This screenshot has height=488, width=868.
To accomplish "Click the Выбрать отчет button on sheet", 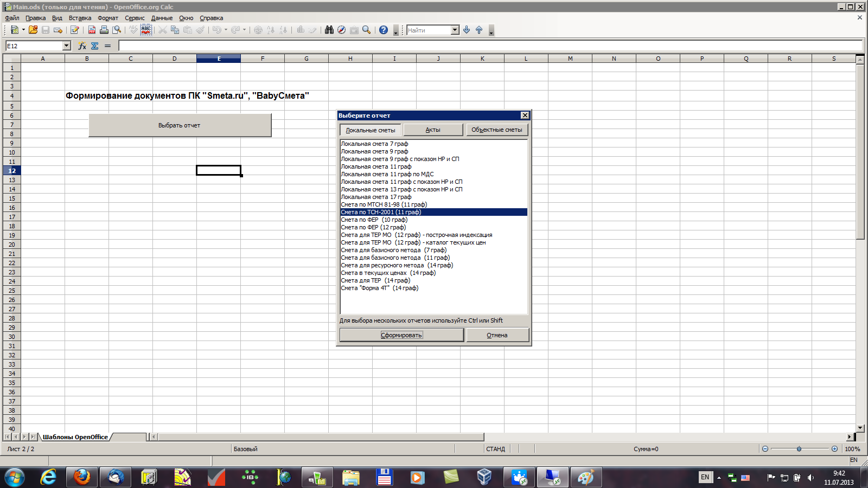I will click(x=180, y=125).
